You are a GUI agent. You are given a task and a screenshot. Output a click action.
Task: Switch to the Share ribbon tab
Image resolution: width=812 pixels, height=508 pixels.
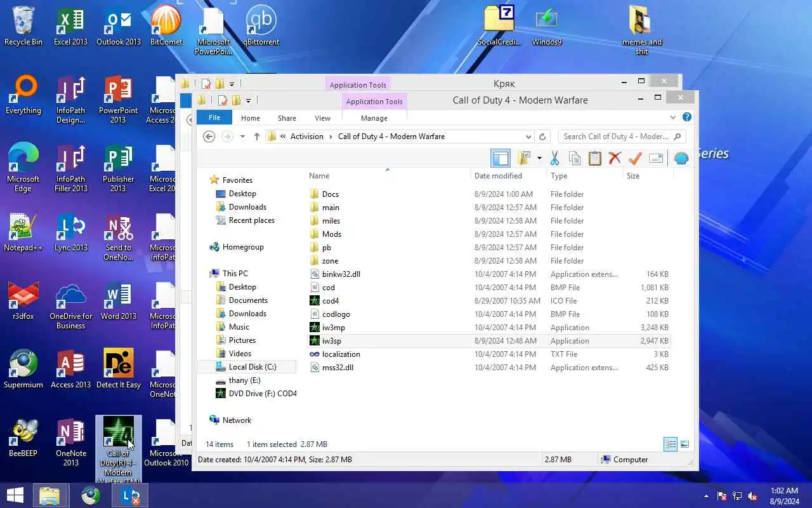tap(287, 118)
